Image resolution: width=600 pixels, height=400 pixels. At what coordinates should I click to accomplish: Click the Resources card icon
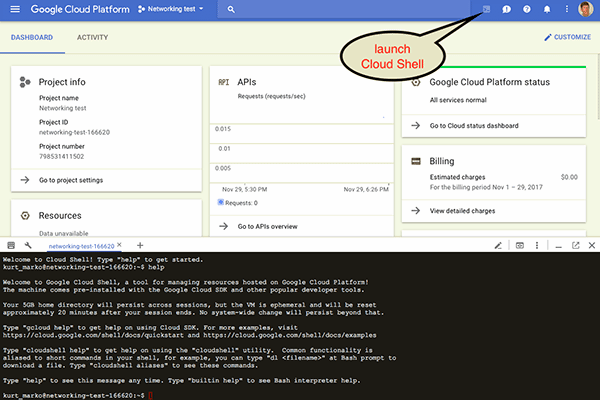[x=25, y=216]
